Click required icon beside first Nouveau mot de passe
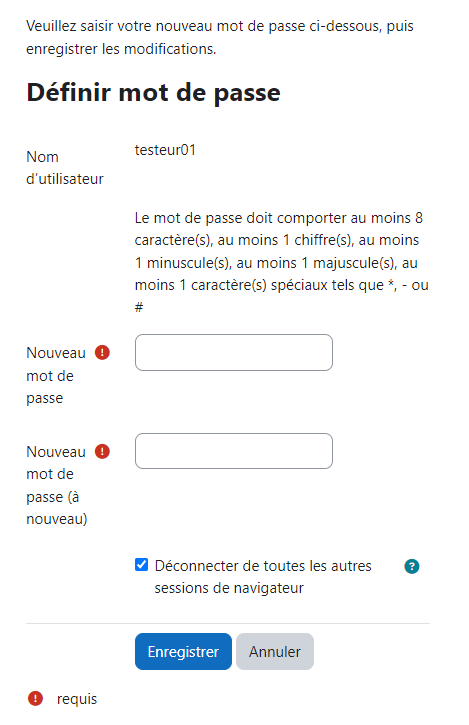Image resolution: width=469 pixels, height=725 pixels. tap(102, 353)
